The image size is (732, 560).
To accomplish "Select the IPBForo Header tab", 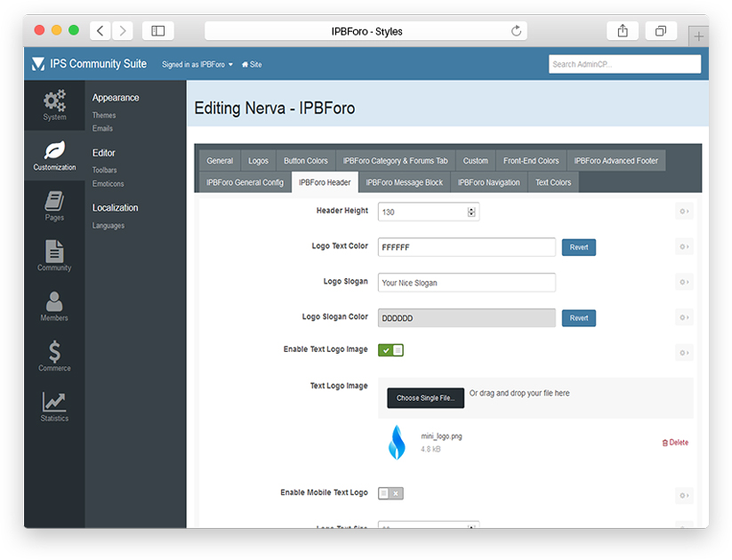I will click(325, 182).
